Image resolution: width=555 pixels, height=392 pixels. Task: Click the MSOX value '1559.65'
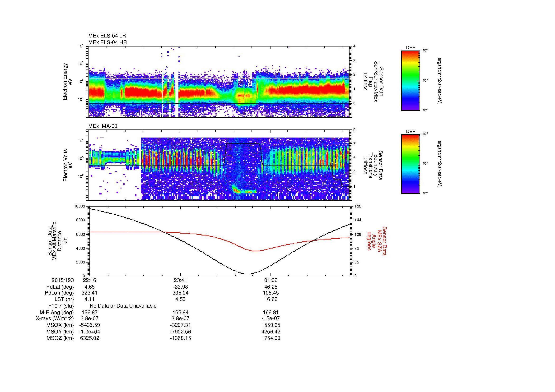(x=271, y=325)
